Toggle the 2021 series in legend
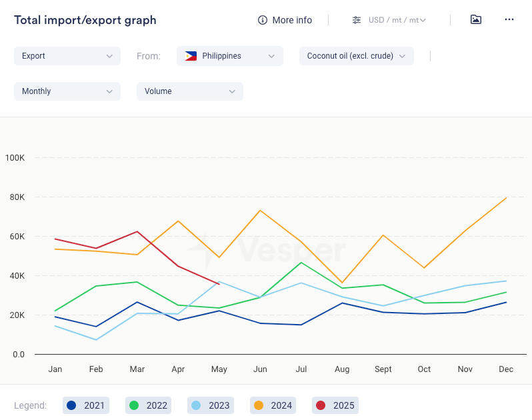The image size is (532, 420). (x=85, y=405)
